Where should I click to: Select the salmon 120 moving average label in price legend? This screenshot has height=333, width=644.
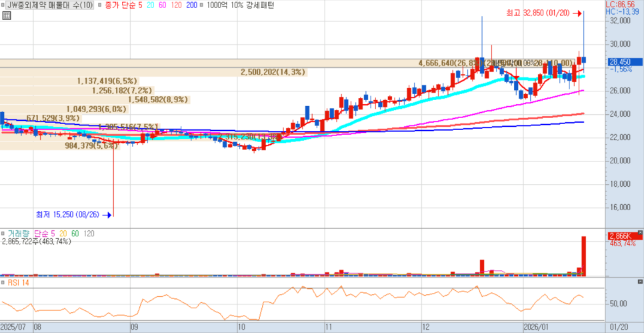pyautogui.click(x=177, y=5)
